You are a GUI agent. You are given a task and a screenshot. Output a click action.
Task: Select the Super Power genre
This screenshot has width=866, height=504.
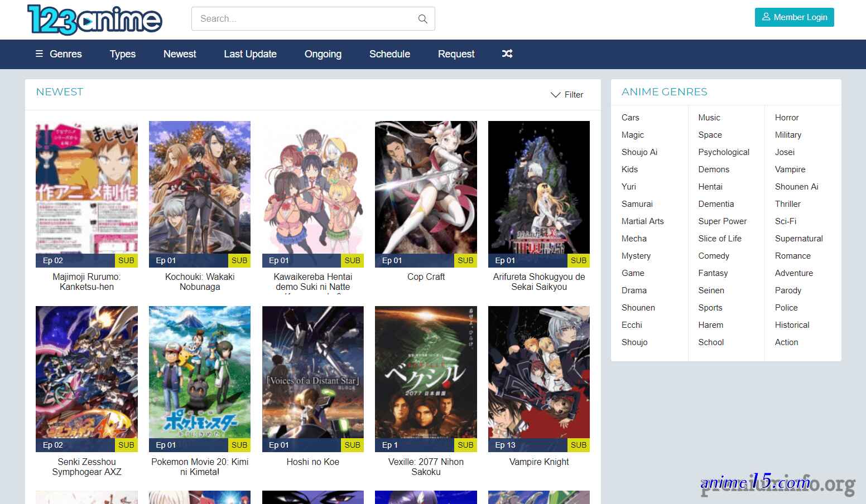coord(722,221)
